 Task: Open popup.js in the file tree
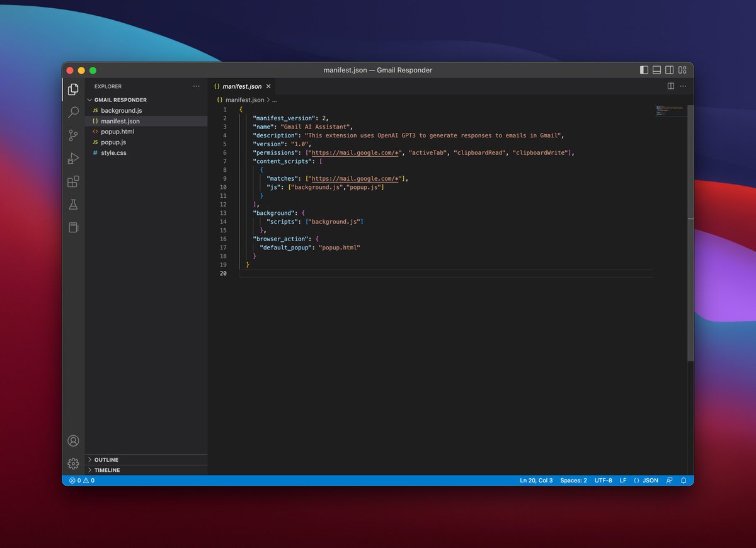tap(113, 142)
